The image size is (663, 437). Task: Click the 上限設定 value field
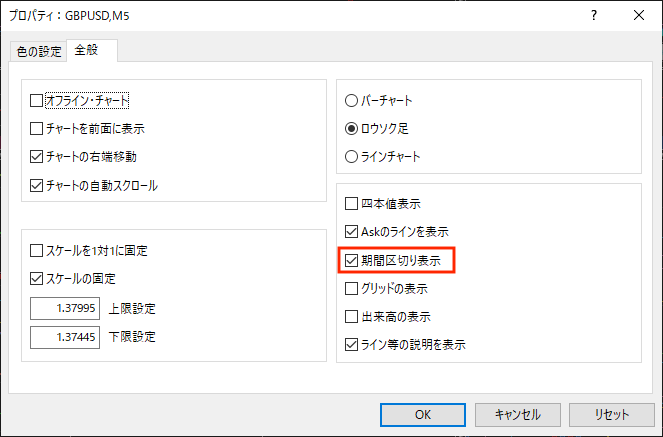(64, 308)
